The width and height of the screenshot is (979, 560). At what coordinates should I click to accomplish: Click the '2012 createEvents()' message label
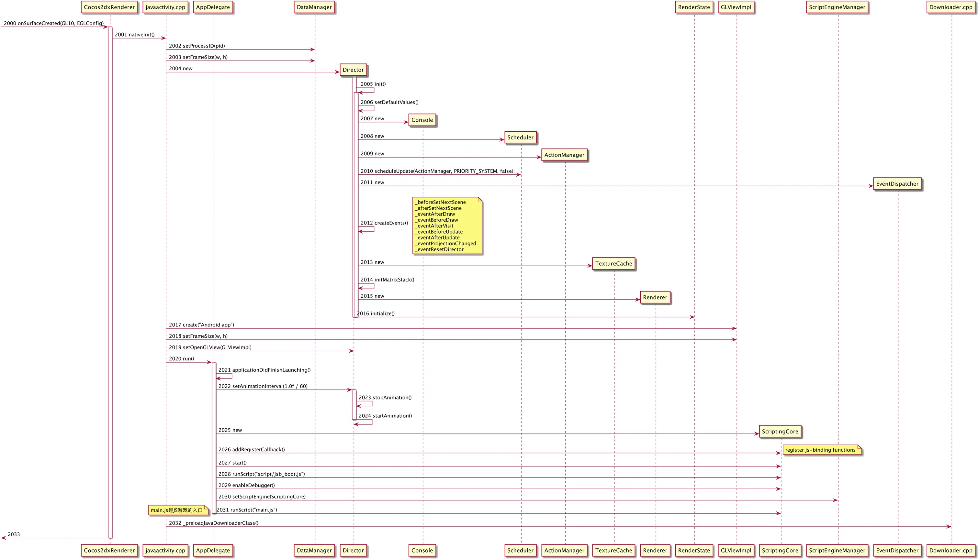[384, 223]
